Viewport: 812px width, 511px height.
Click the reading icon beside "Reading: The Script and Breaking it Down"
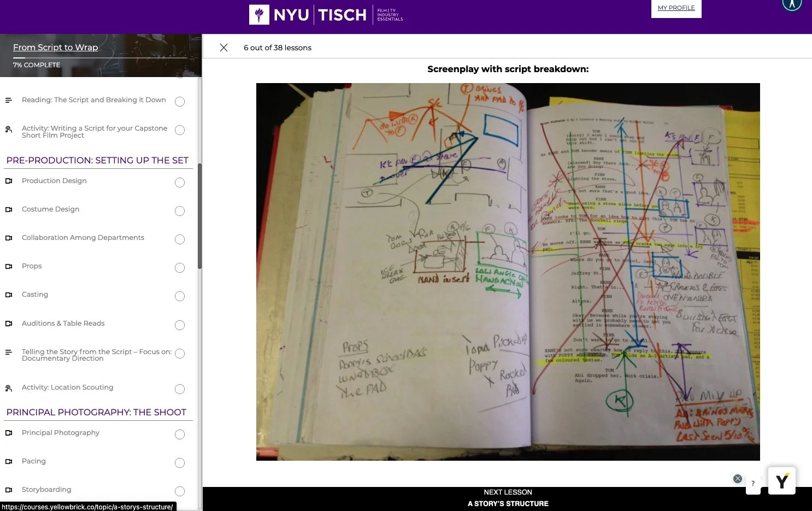coord(9,101)
